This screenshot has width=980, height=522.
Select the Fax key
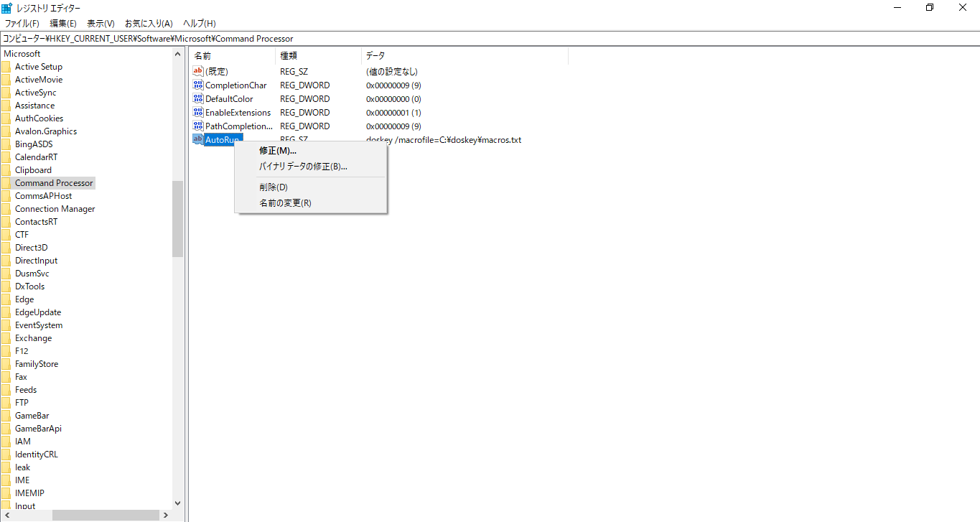pyautogui.click(x=21, y=377)
